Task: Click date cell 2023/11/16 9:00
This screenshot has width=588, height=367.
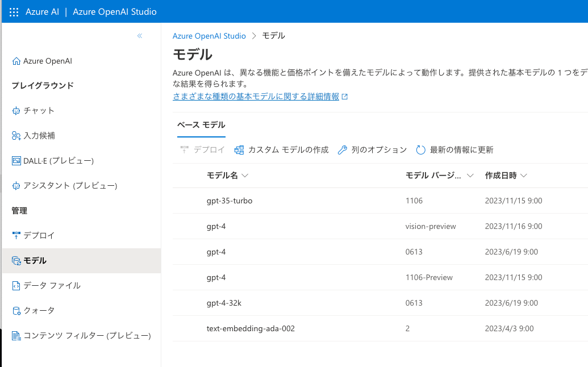Action: click(514, 227)
